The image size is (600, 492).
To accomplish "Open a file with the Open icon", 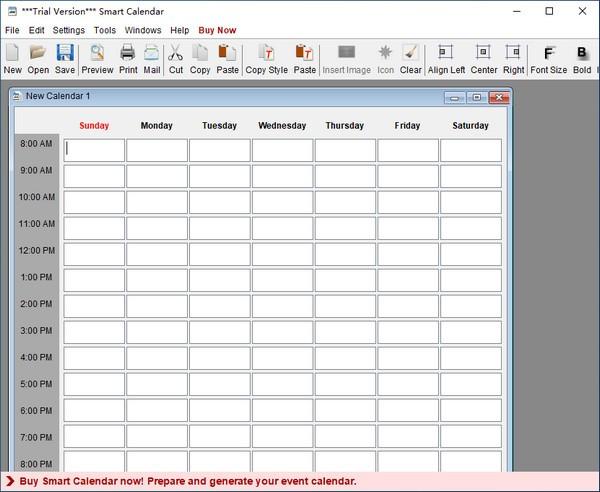I will click(x=38, y=58).
